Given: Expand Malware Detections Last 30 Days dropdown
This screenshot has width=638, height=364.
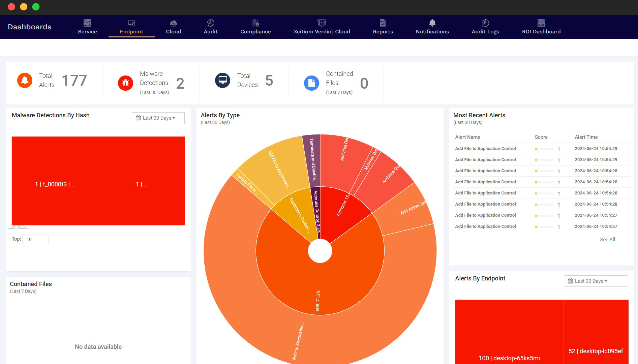Looking at the screenshot, I should click(x=158, y=118).
